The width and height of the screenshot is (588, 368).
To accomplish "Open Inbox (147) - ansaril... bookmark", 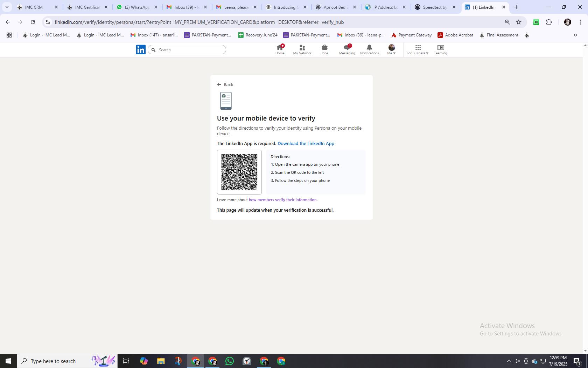I will [x=154, y=35].
